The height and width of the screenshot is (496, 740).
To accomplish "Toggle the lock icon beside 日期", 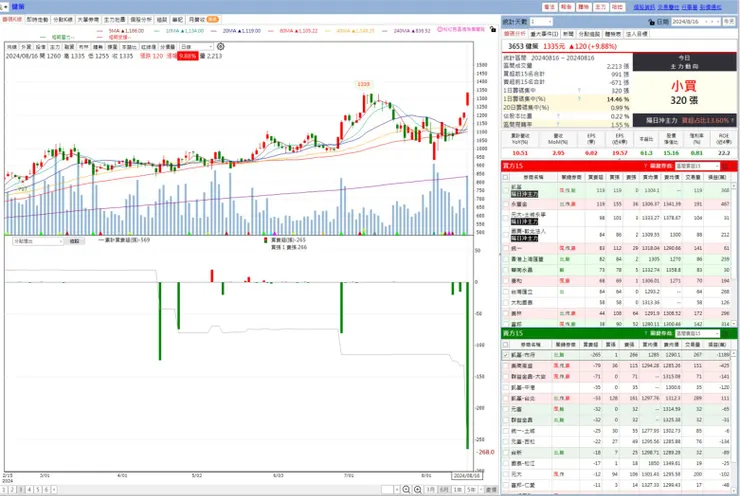I will pos(651,22).
